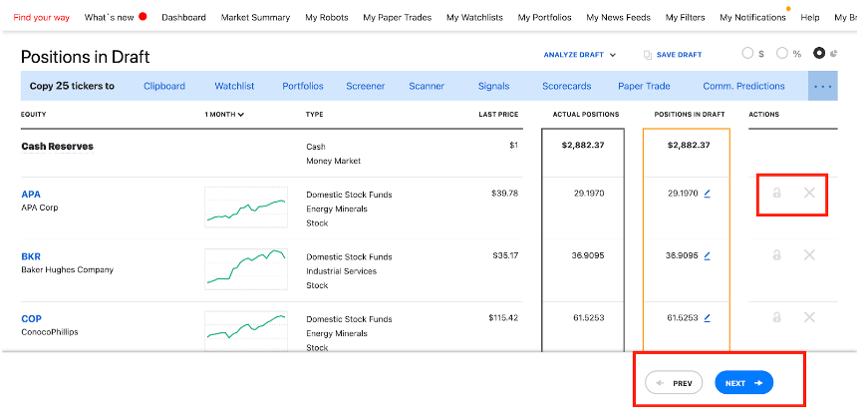
Task: Open the Analyze Draft dropdown
Action: pyautogui.click(x=580, y=55)
